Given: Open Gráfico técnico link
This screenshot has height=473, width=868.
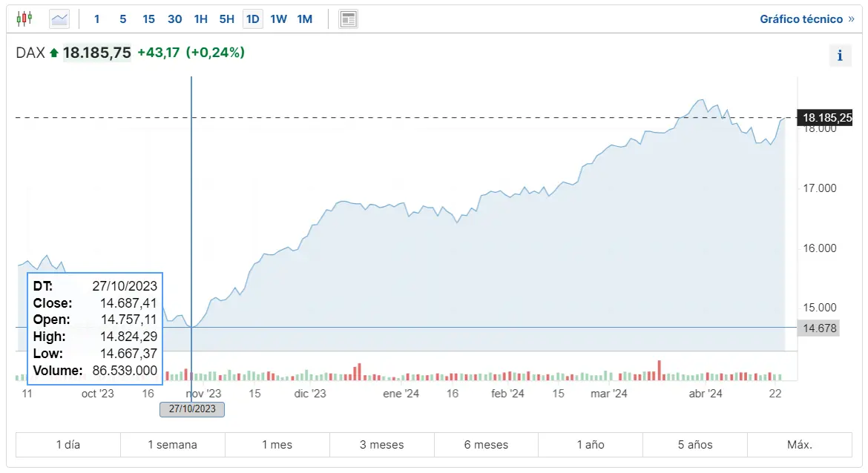Looking at the screenshot, I should pyautogui.click(x=803, y=19).
